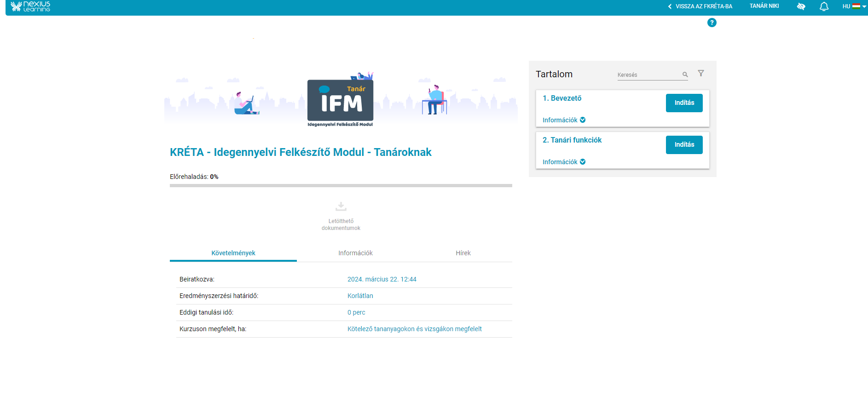Click the chevron icon beside Bevezető Információk
868x419 pixels.
(583, 120)
